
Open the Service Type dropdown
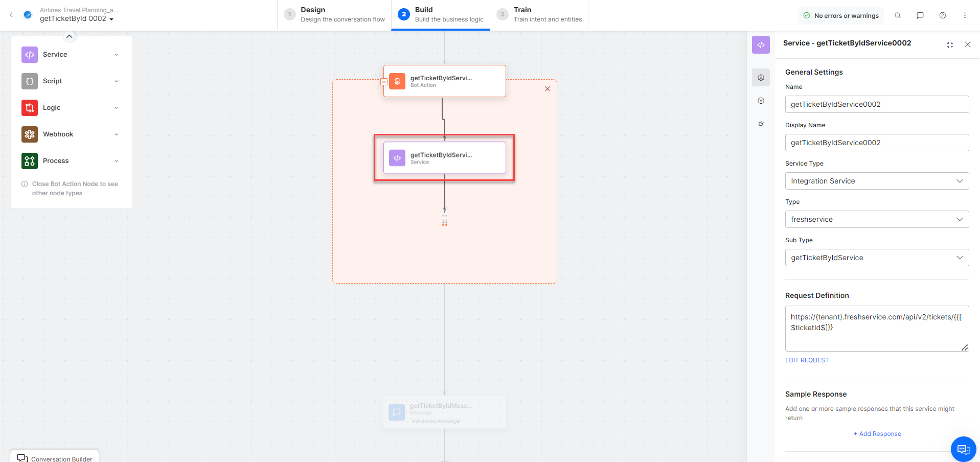(876, 181)
